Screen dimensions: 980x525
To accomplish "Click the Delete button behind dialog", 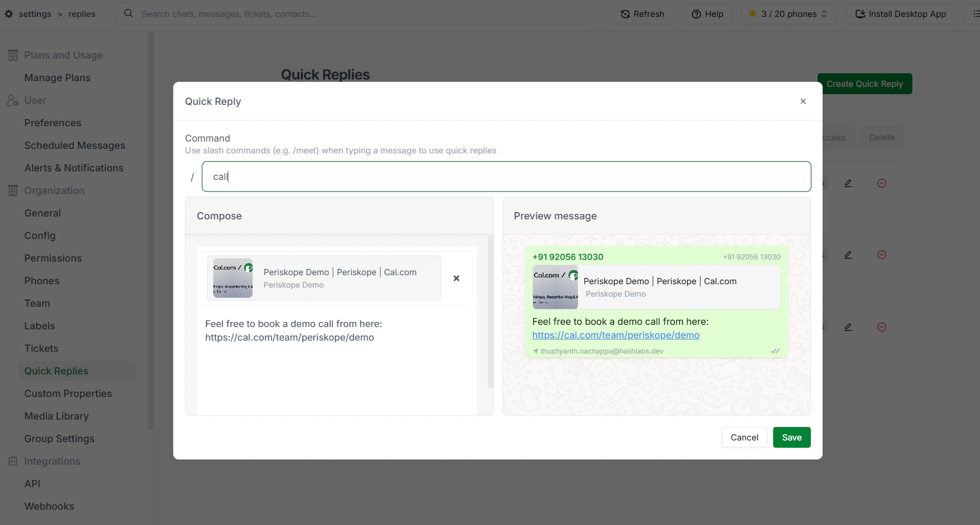I will (x=882, y=138).
